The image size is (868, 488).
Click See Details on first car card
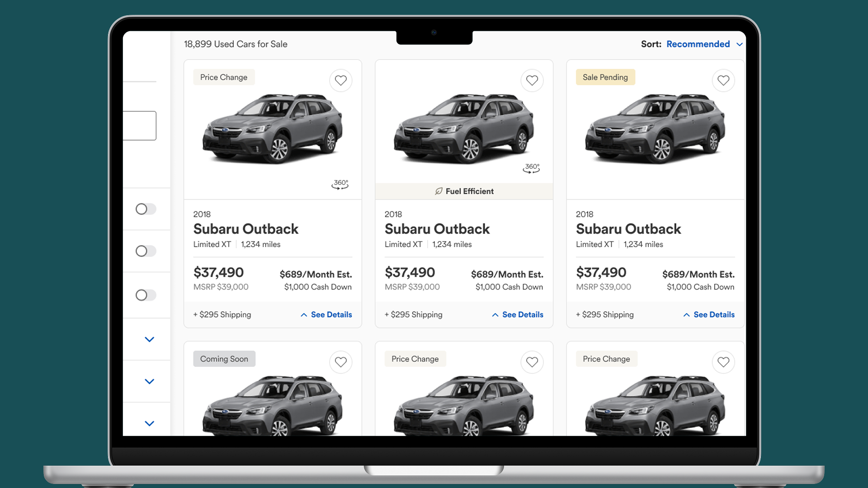(x=326, y=314)
